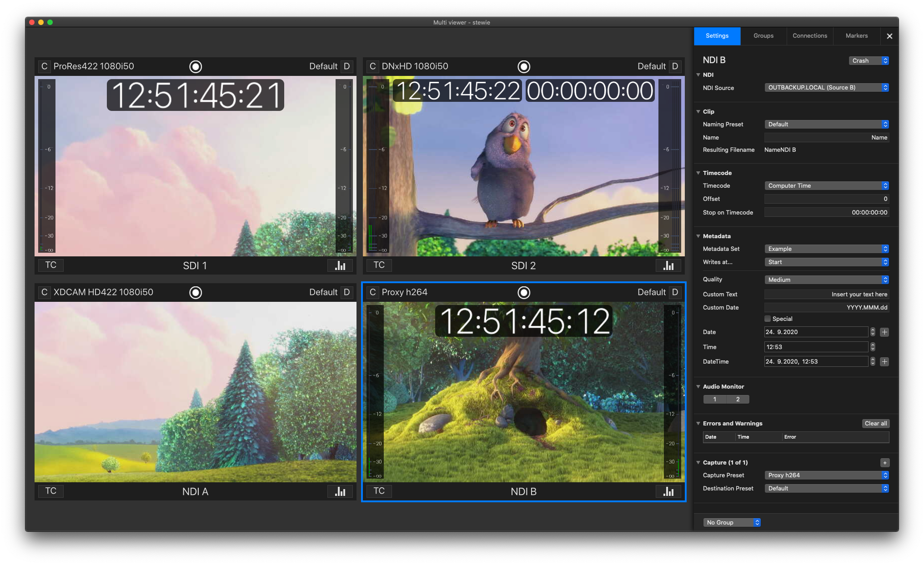Image resolution: width=924 pixels, height=565 pixels.
Task: Open the Writes at Start dropdown
Action: click(x=827, y=262)
